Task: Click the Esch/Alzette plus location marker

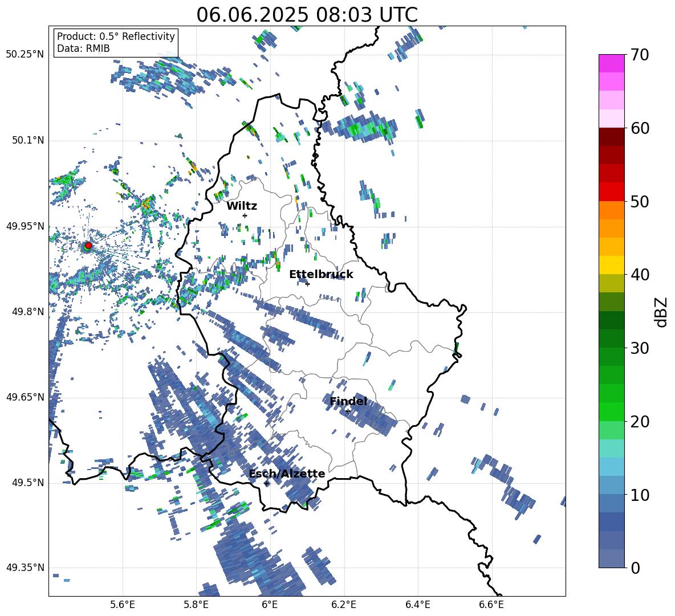Action: pyautogui.click(x=266, y=483)
